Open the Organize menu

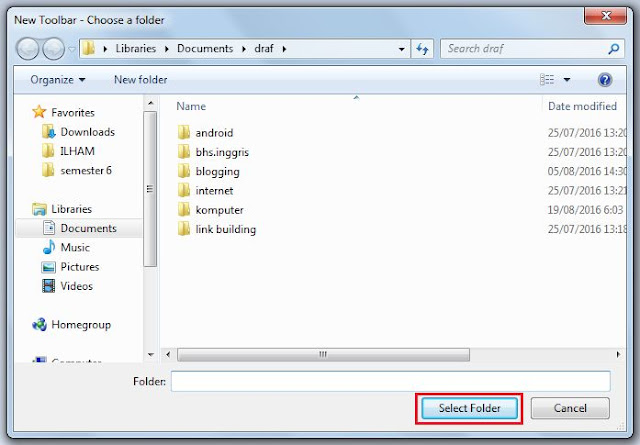click(x=58, y=80)
